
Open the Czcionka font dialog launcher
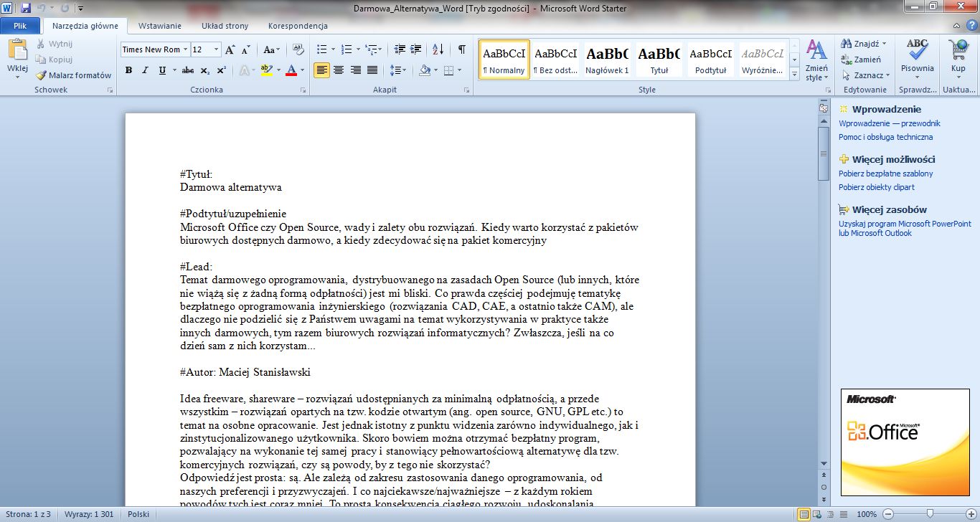pyautogui.click(x=304, y=90)
